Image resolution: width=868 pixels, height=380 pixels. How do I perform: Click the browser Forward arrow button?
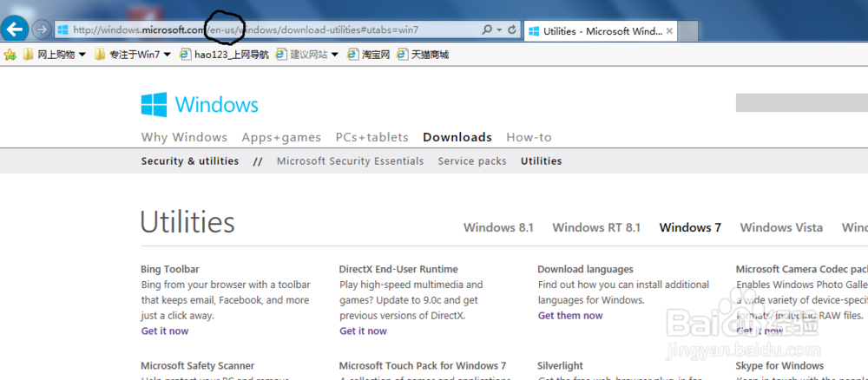pos(42,29)
